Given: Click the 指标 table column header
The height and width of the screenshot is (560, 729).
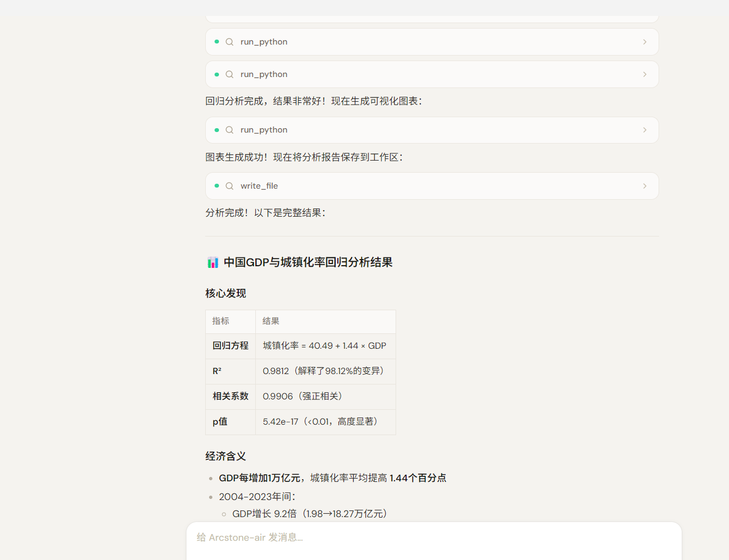Looking at the screenshot, I should 221,321.
